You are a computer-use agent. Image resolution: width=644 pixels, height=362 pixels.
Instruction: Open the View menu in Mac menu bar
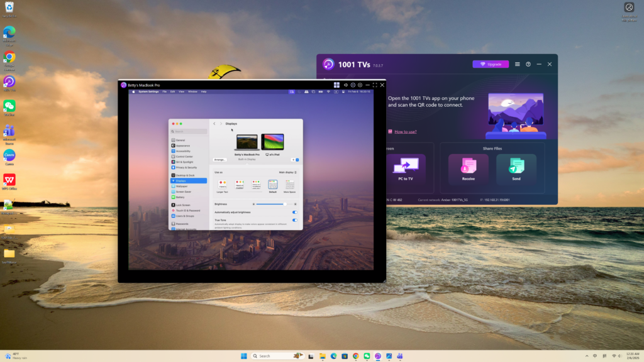tap(181, 92)
